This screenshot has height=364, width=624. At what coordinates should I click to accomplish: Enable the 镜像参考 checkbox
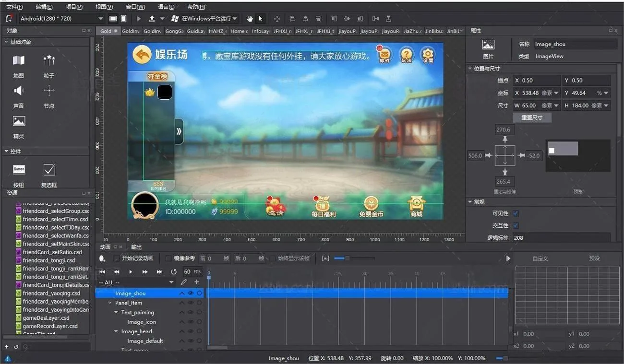[168, 258]
